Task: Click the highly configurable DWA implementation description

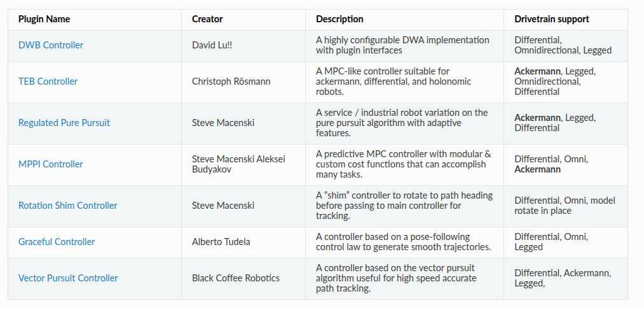Action: click(402, 45)
